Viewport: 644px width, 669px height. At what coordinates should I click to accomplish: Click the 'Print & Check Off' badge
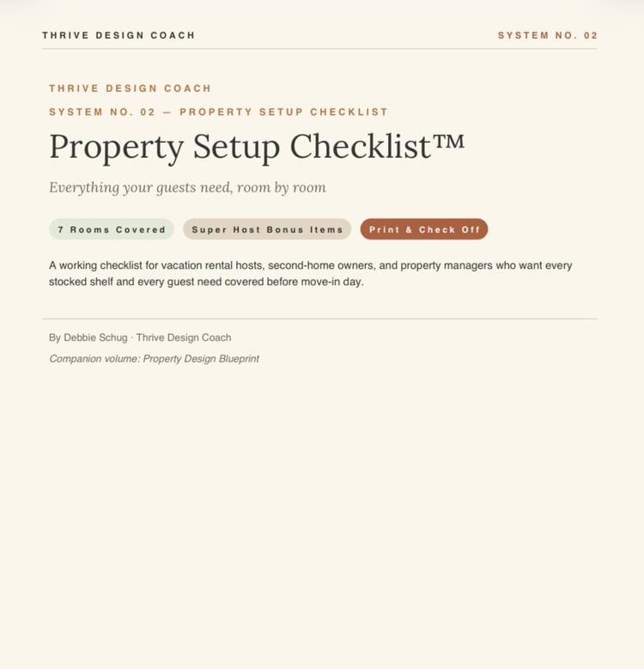[424, 229]
